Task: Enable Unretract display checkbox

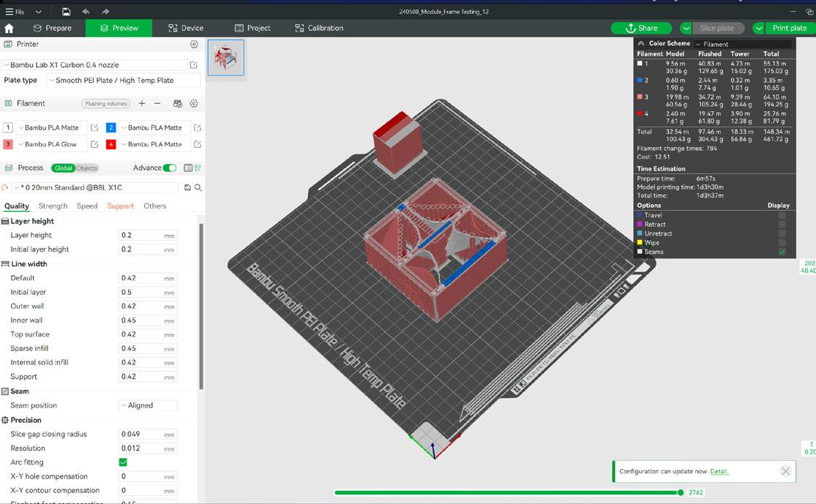Action: (x=782, y=233)
